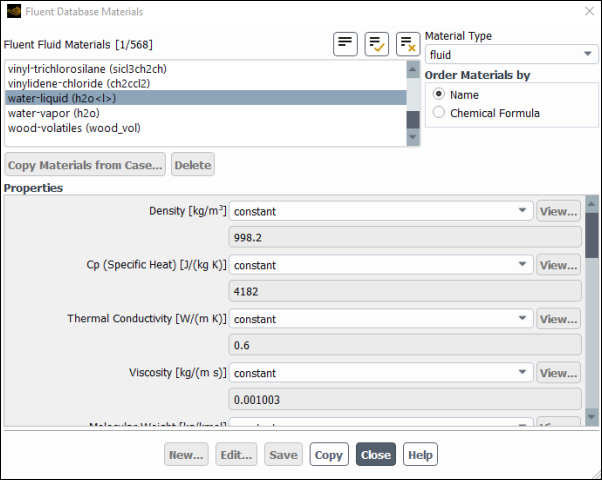
Task: Click the Delete button
Action: pos(193,165)
